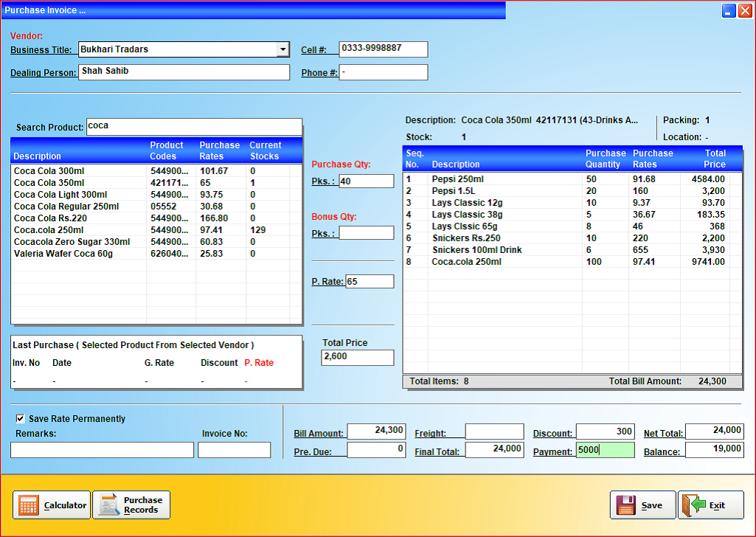This screenshot has width=756, height=537.
Task: Click the Invoice No field
Action: (x=235, y=450)
